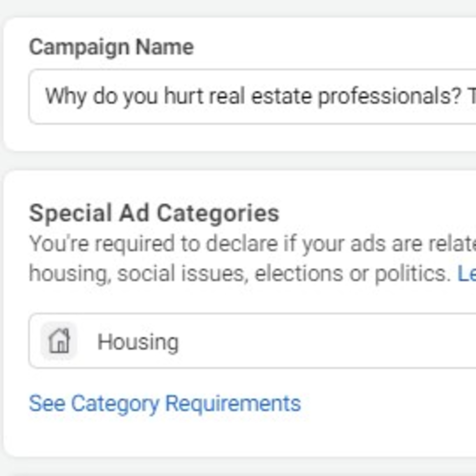Click the Campaign Name section heading
Image resolution: width=476 pixels, height=476 pixels.
(x=111, y=47)
